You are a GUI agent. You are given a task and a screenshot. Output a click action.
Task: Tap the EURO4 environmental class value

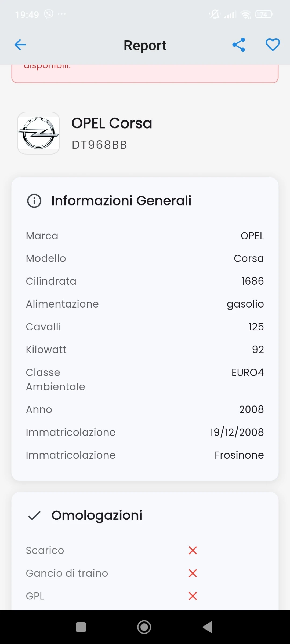tap(248, 372)
